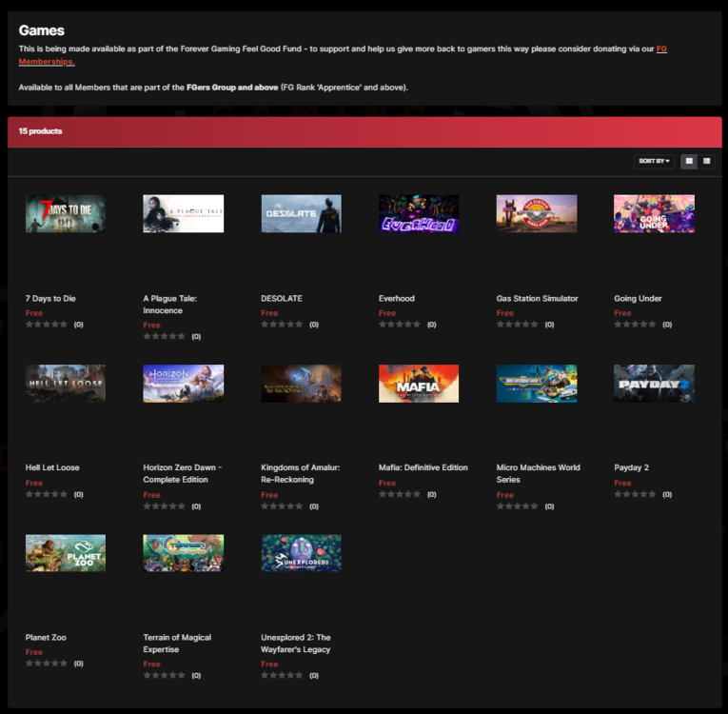Viewport: 728px width, 714px height.
Task: Click star rating under Kingdoms of Amalur
Action: pyautogui.click(x=282, y=506)
